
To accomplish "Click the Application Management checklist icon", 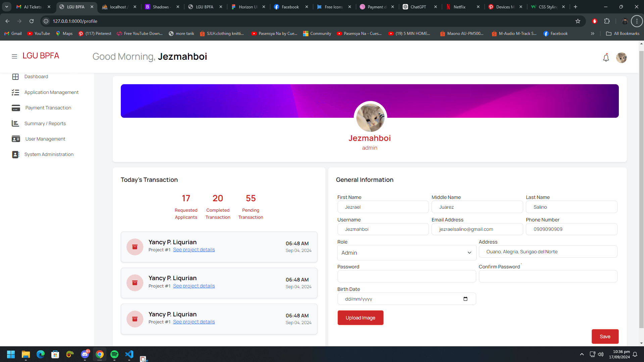I will (x=15, y=92).
